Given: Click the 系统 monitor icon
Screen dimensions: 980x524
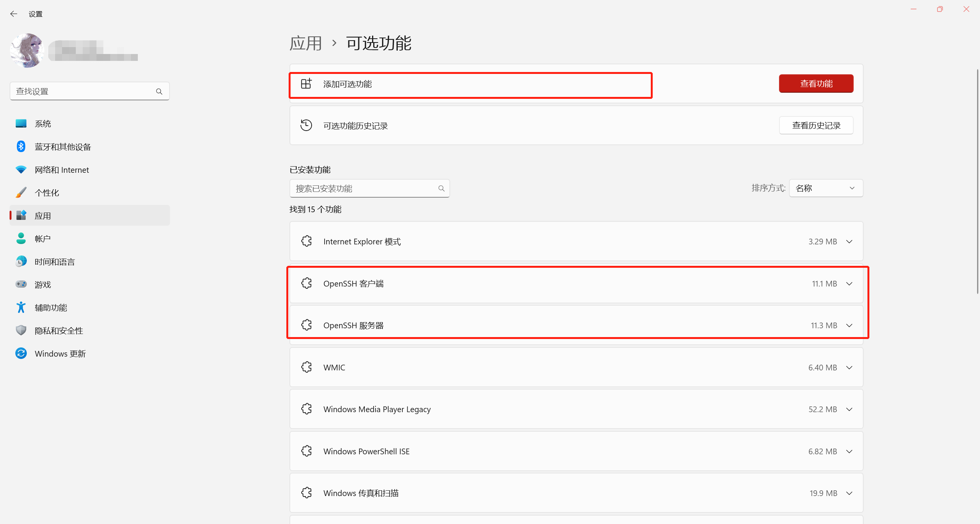Looking at the screenshot, I should click(21, 123).
